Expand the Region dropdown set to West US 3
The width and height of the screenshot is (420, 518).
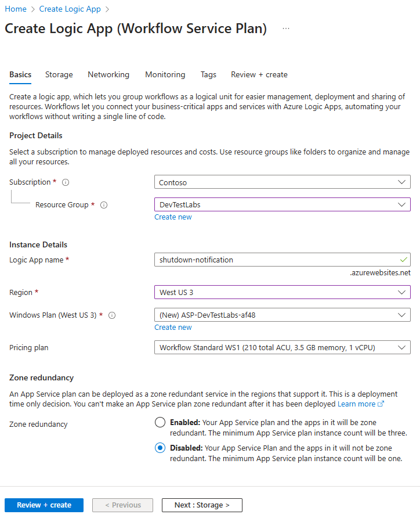click(282, 292)
